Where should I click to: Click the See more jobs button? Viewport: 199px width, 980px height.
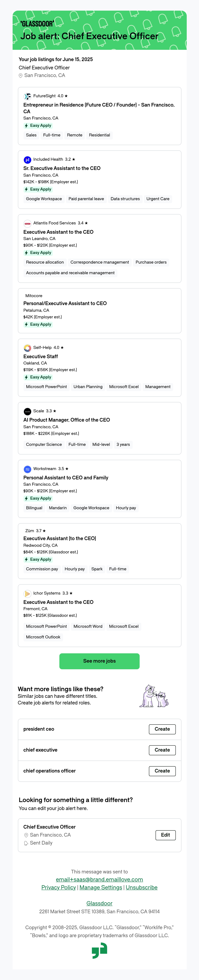[x=99, y=661]
